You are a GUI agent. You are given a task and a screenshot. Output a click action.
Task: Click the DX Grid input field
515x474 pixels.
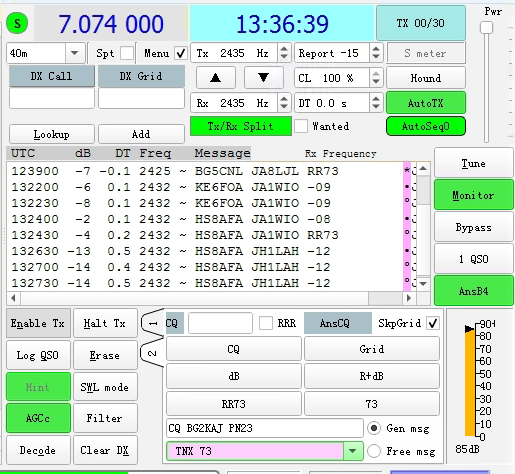141,98
